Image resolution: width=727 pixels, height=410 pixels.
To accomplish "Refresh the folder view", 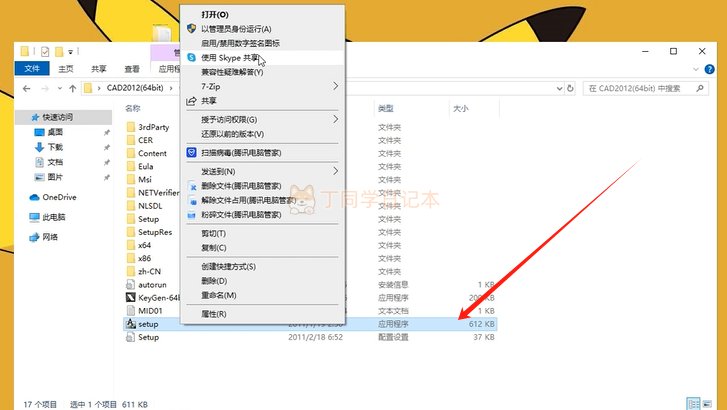I will coord(570,88).
